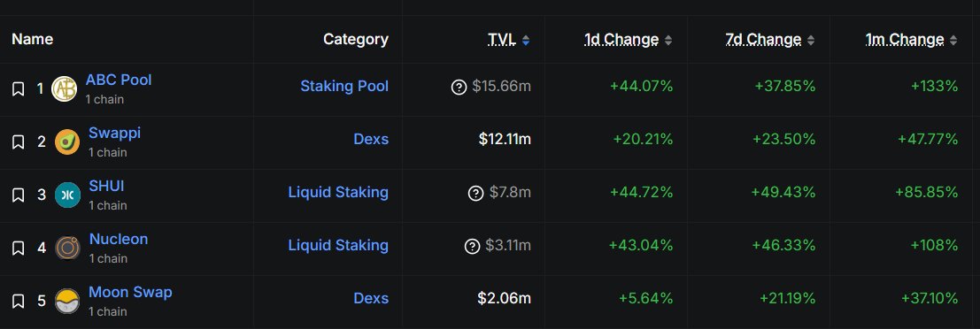
Task: Open the Moon Swap protocol page
Action: click(x=130, y=292)
